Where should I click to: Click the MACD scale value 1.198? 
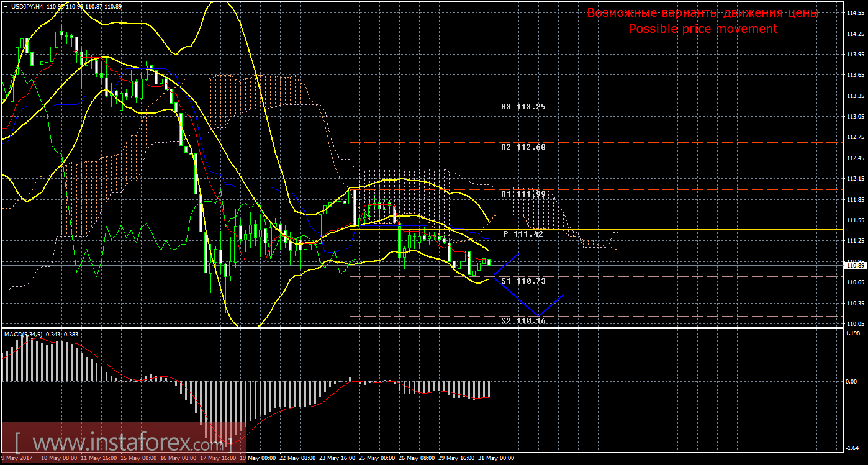[x=854, y=333]
